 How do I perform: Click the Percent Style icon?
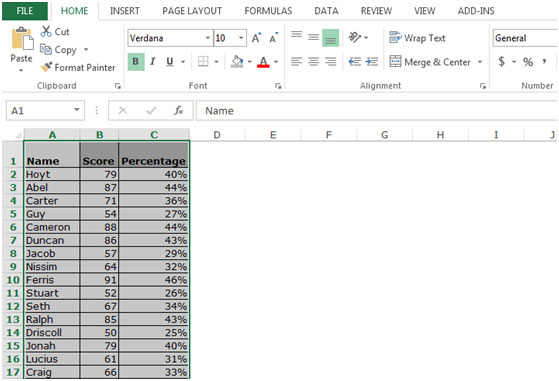click(x=528, y=62)
